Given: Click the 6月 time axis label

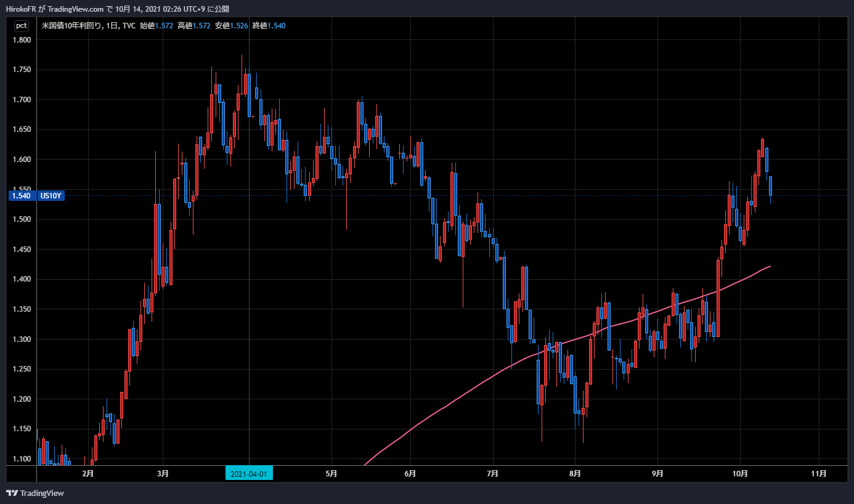Looking at the screenshot, I should pyautogui.click(x=411, y=474).
